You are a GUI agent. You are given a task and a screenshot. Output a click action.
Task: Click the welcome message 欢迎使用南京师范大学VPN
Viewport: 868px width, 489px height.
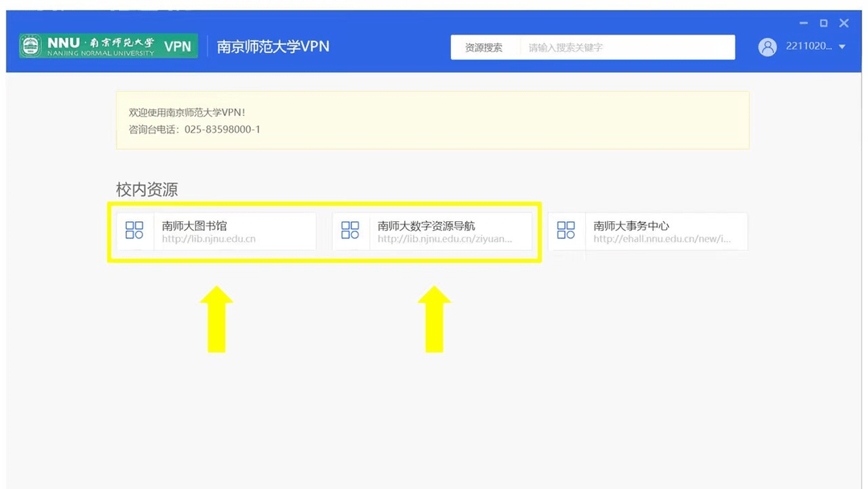click(x=186, y=113)
